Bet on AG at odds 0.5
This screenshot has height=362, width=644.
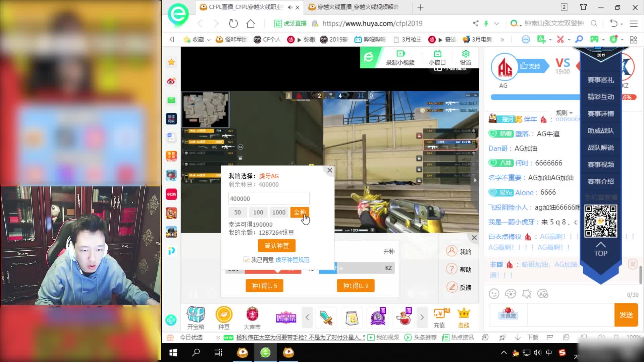[264, 286]
